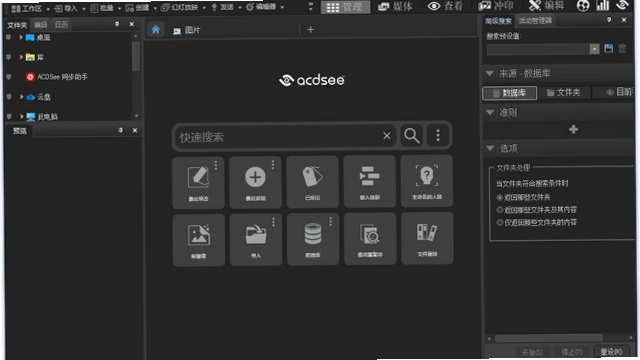Screen dimensions: 640x360
Task: Open the tile with binder files icon
Action: pos(427,238)
